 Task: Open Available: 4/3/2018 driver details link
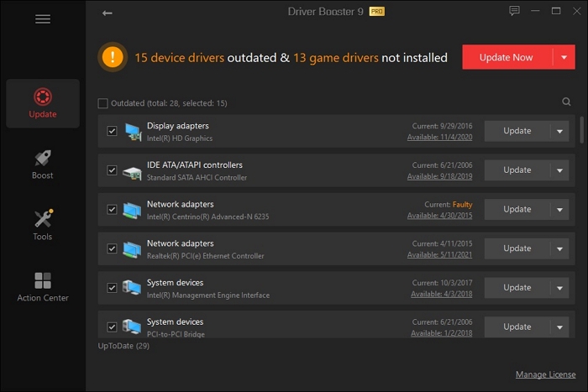pyautogui.click(x=442, y=294)
